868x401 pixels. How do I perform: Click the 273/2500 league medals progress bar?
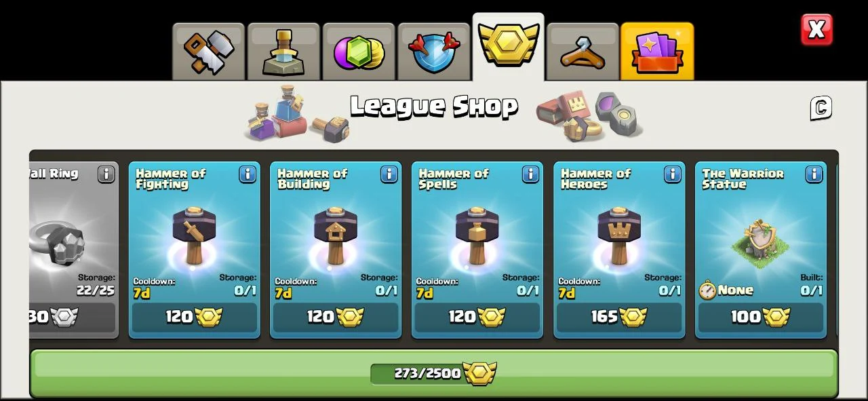(x=434, y=373)
